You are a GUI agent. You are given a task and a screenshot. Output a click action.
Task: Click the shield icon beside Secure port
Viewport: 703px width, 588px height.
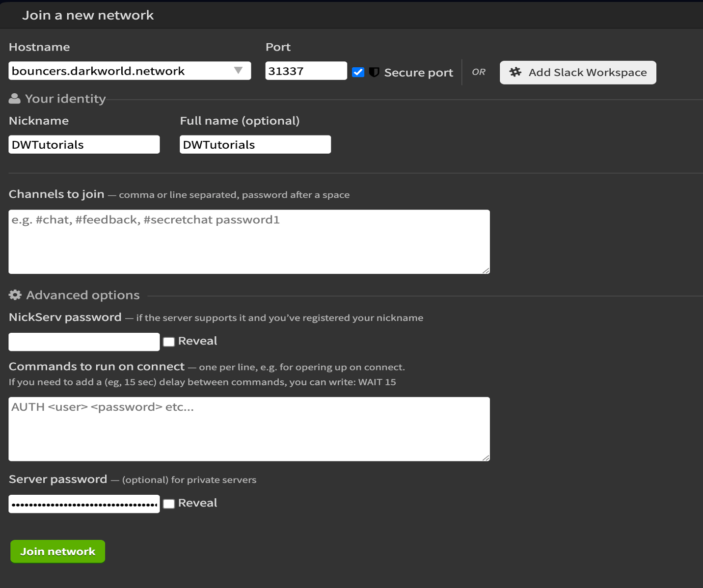(x=374, y=73)
